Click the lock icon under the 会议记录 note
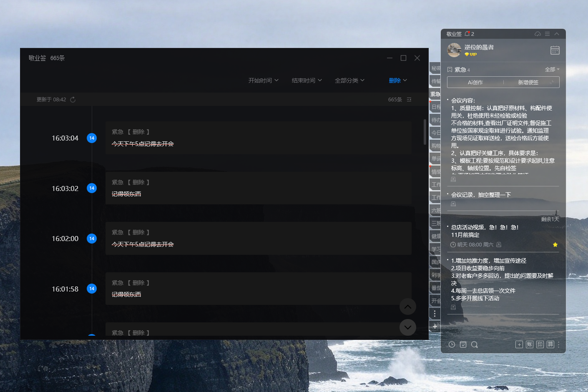This screenshot has width=588, height=392. 453,204
